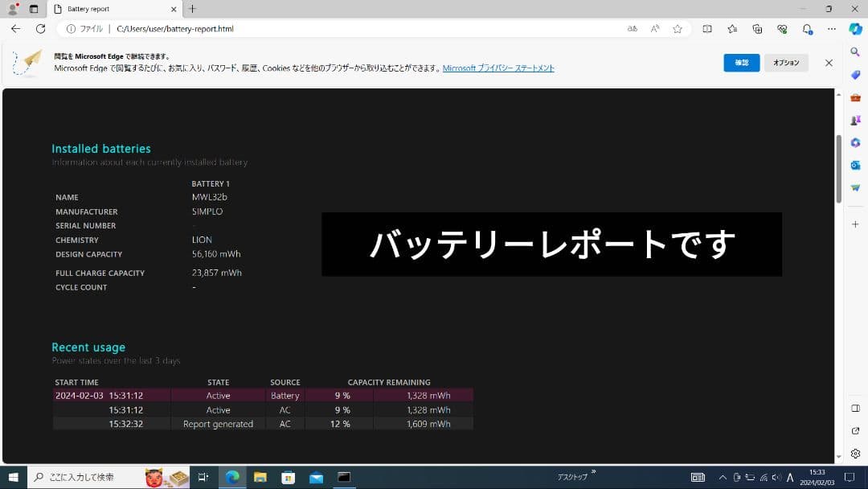
Task: Open the Favorites list icon
Action: [x=732, y=28]
